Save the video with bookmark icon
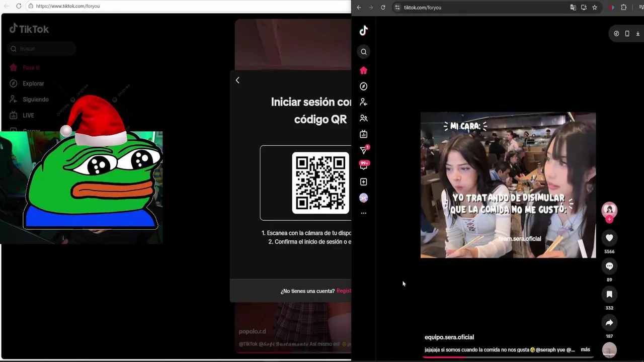 (x=609, y=294)
